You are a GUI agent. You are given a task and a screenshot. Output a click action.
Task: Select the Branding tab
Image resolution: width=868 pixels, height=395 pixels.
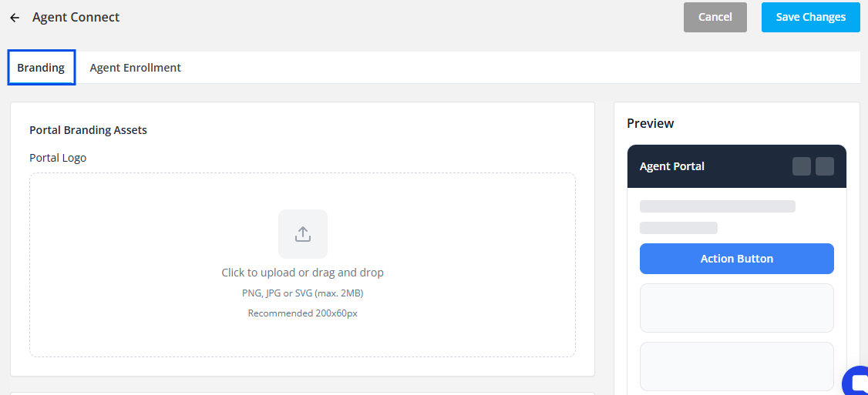pyautogui.click(x=41, y=68)
